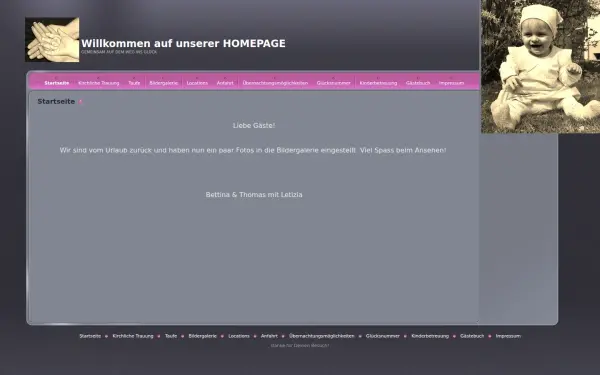Click the hands logo image in header
Viewport: 600px width, 375px height.
coord(52,39)
